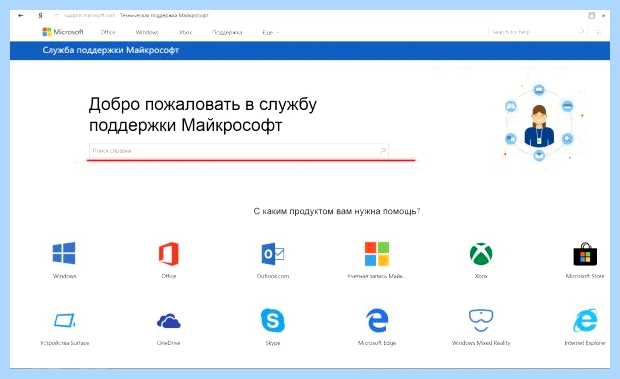
Task: Click the Microsoft Store text label
Action: [585, 276]
